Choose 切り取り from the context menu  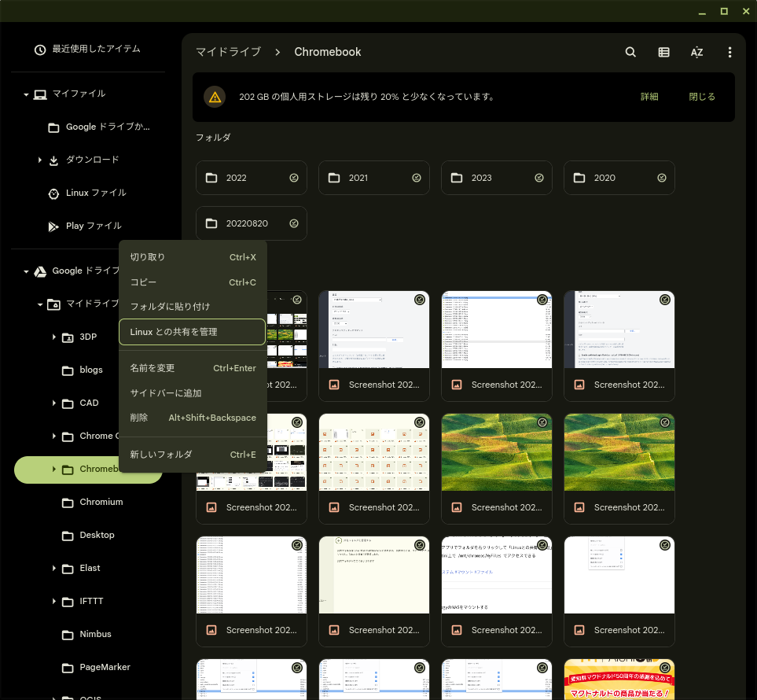(193, 257)
